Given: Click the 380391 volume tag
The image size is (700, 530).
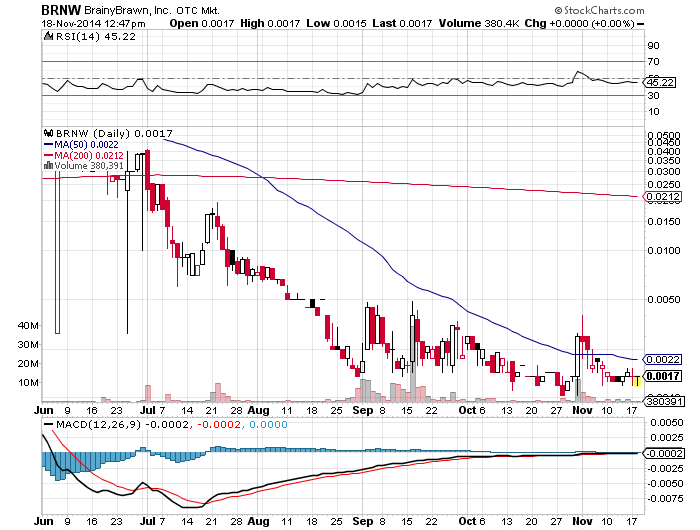Looking at the screenshot, I should coord(663,401).
